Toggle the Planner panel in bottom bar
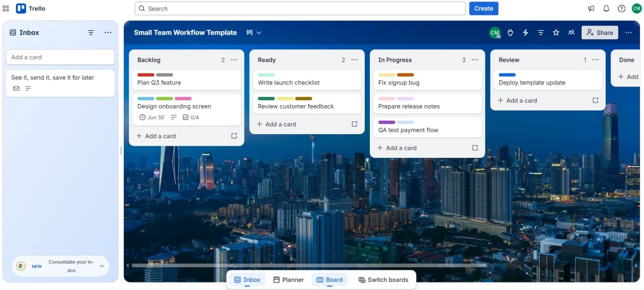The height and width of the screenshot is (290, 644). [288, 280]
